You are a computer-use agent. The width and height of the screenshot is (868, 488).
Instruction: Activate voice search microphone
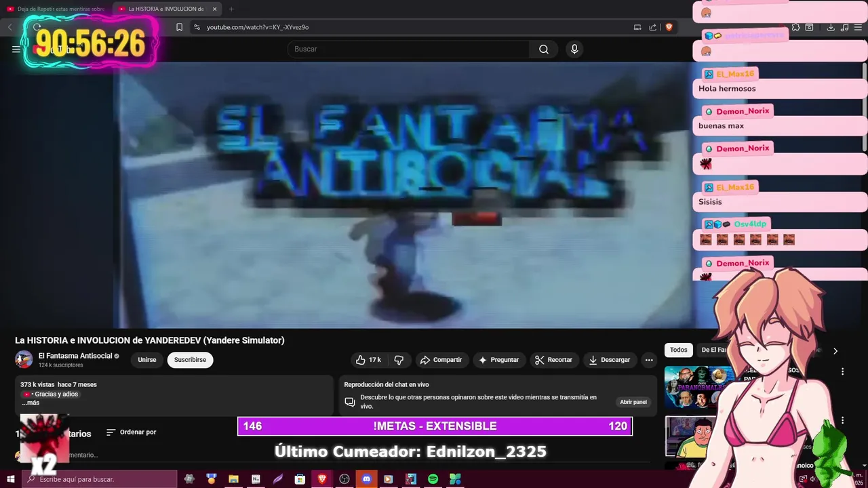pos(574,49)
